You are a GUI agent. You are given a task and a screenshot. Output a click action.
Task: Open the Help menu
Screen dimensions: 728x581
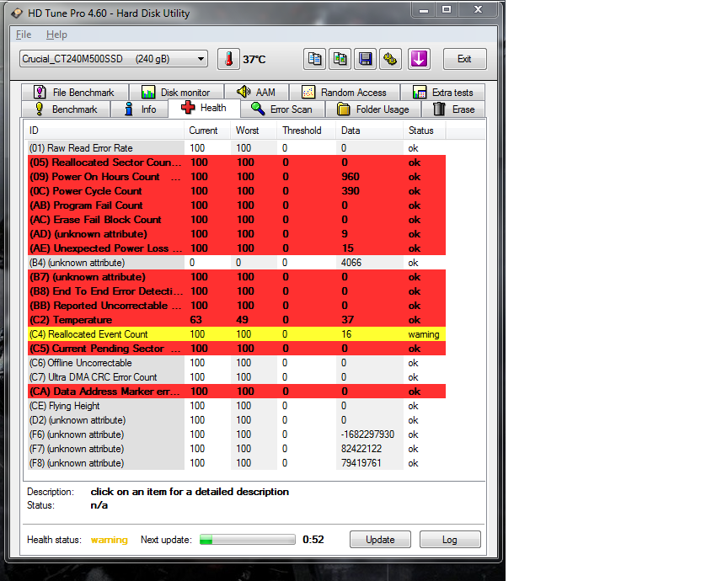pos(56,35)
